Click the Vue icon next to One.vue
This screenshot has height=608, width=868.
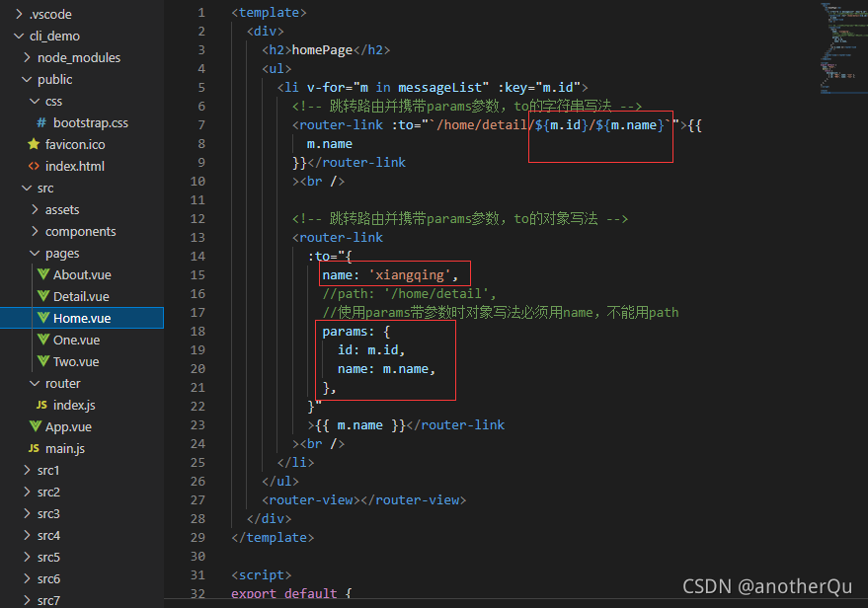click(x=43, y=340)
